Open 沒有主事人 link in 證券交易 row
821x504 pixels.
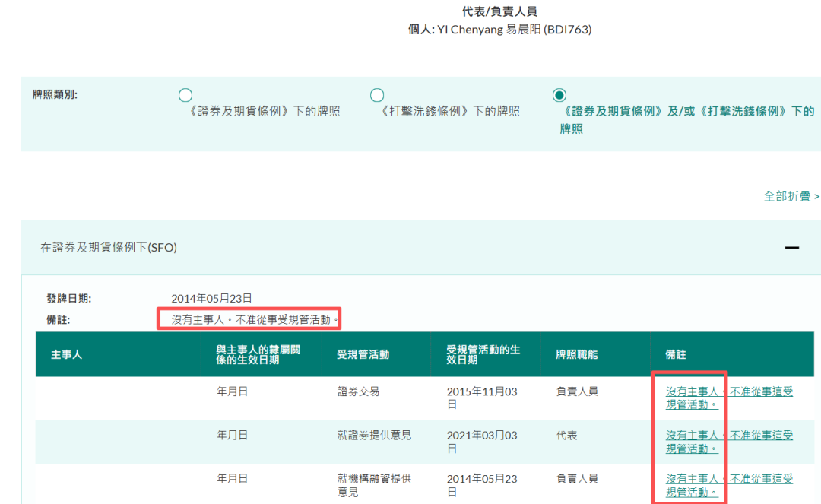point(691,391)
